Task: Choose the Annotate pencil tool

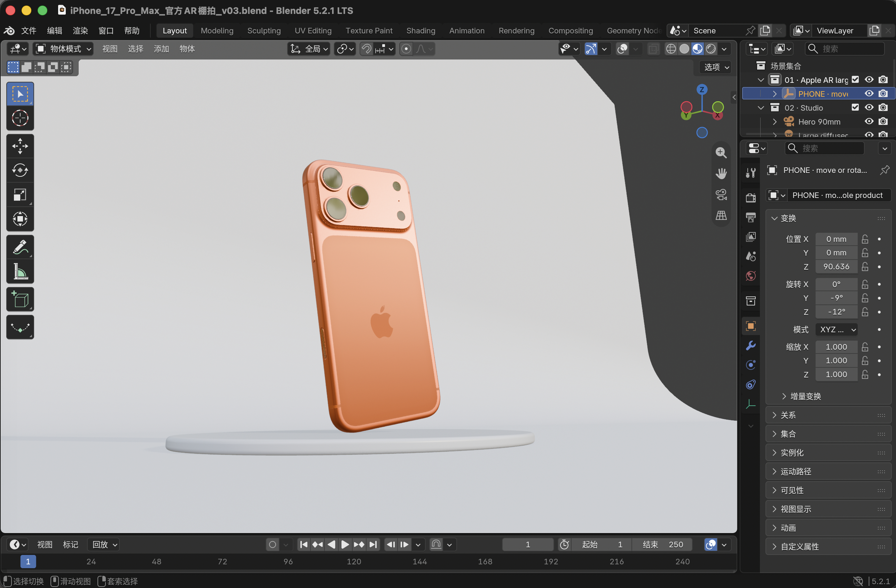Action: tap(20, 247)
